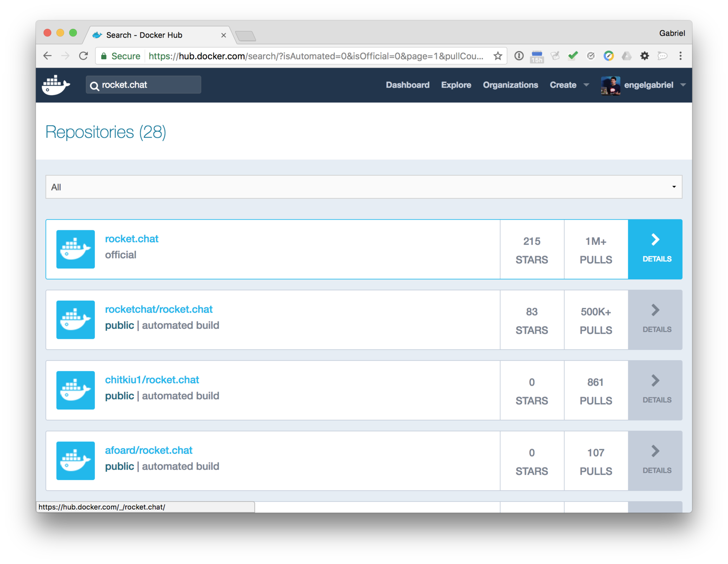Click the hub.docker.com address bar URL
The image size is (728, 564).
click(x=316, y=56)
